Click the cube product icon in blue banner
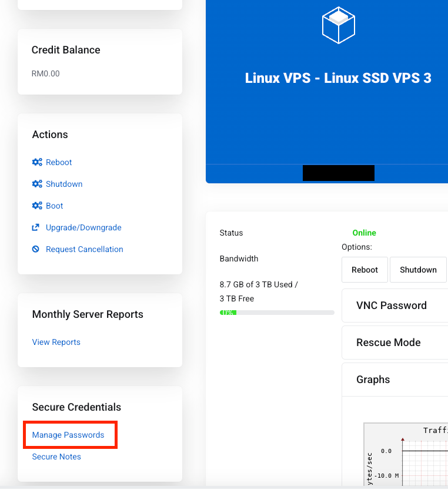The width and height of the screenshot is (448, 490). pyautogui.click(x=339, y=25)
